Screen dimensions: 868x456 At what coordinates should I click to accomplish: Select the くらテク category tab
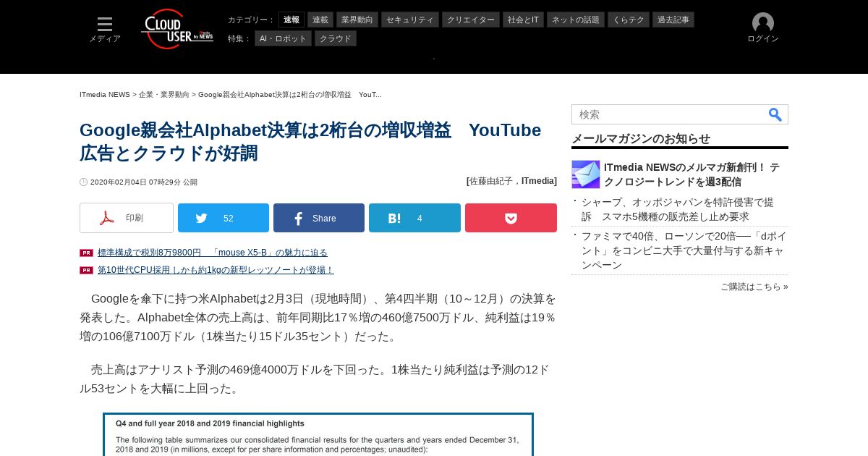[629, 20]
